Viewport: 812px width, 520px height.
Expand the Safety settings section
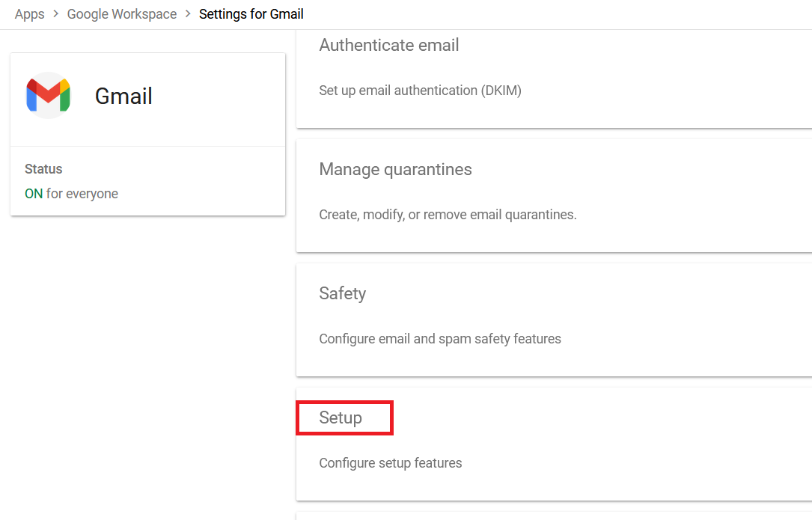coord(342,293)
